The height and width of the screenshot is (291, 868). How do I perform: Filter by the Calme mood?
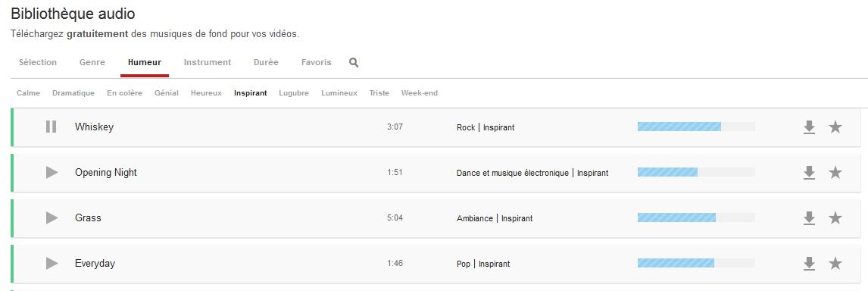point(28,93)
